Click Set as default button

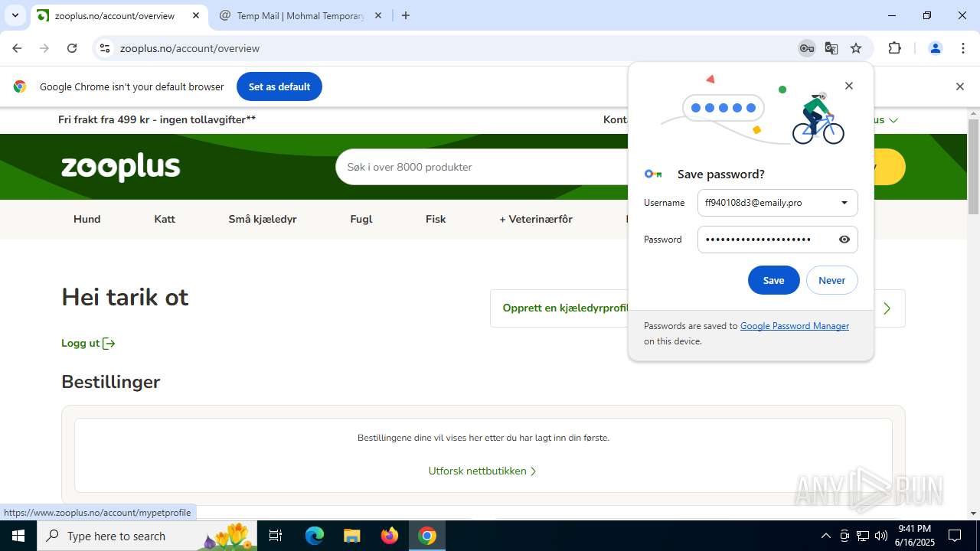[279, 86]
